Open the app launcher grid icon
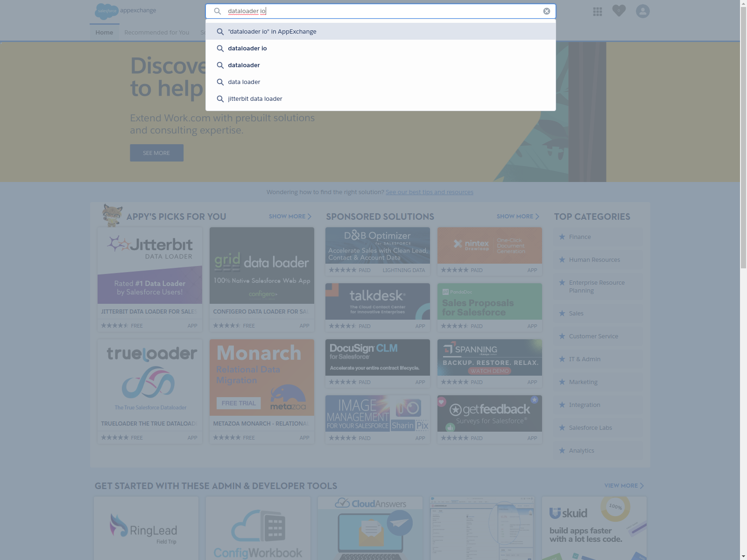Screen dimensions: 747x560 pos(598,12)
